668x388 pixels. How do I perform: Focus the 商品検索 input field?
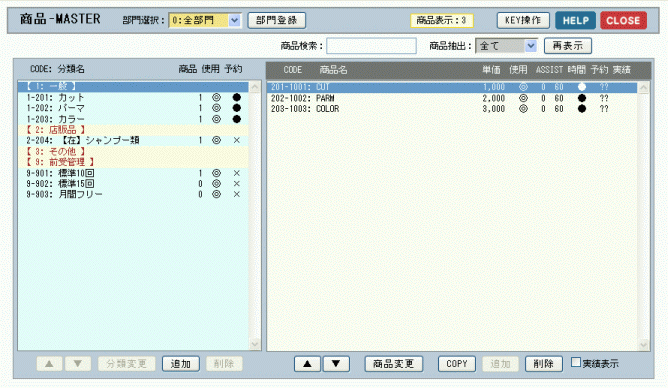tap(371, 46)
